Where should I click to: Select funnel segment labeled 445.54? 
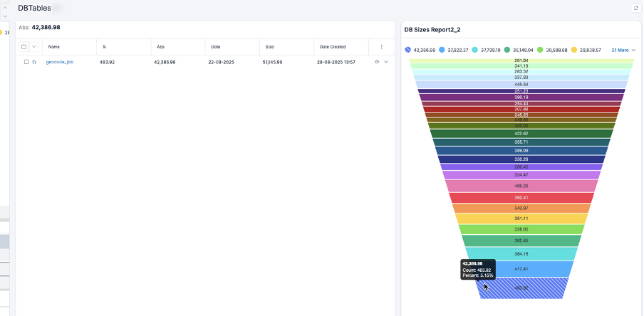pyautogui.click(x=521, y=85)
